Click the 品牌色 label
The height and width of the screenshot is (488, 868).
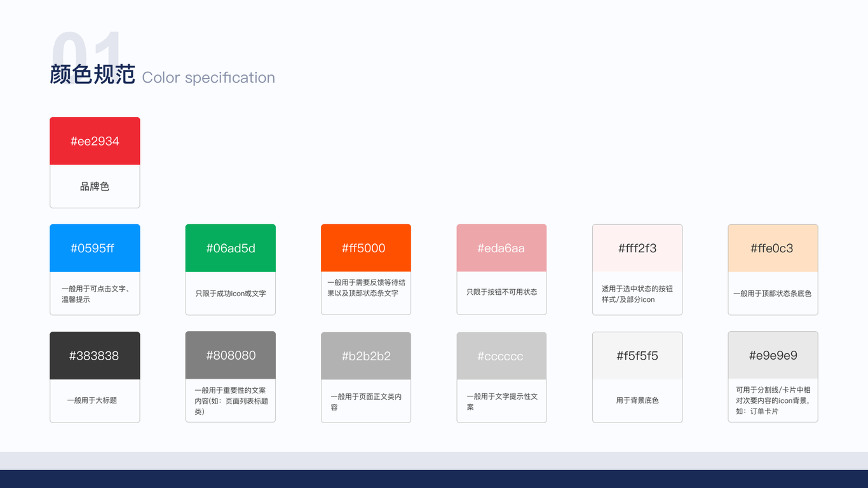95,186
